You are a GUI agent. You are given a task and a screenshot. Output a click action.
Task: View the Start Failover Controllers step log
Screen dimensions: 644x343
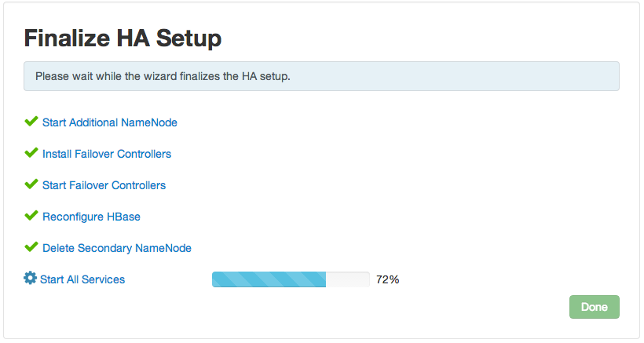104,185
